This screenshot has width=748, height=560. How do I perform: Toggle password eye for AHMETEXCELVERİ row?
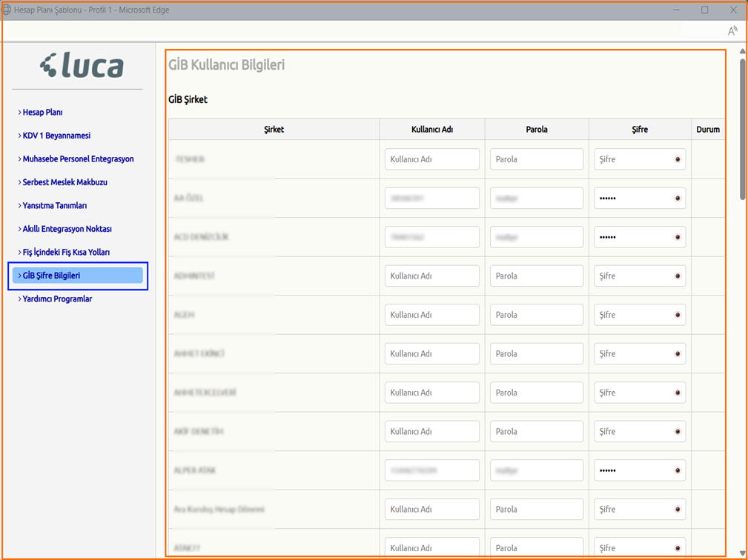tap(678, 393)
